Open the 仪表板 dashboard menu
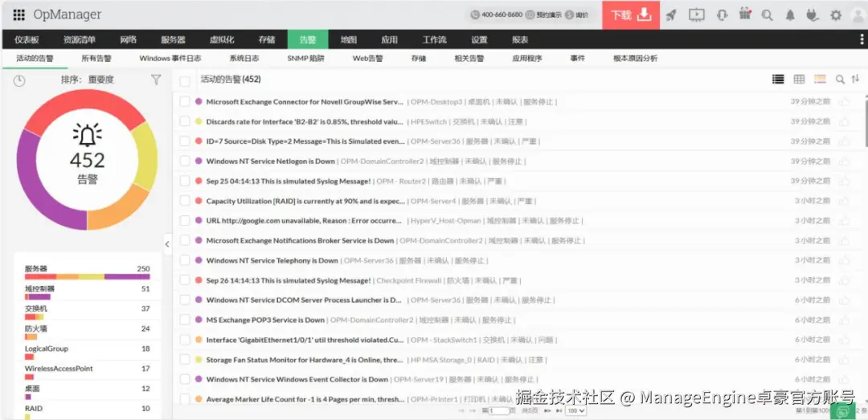Viewport: 868px width, 420px height. tap(27, 40)
